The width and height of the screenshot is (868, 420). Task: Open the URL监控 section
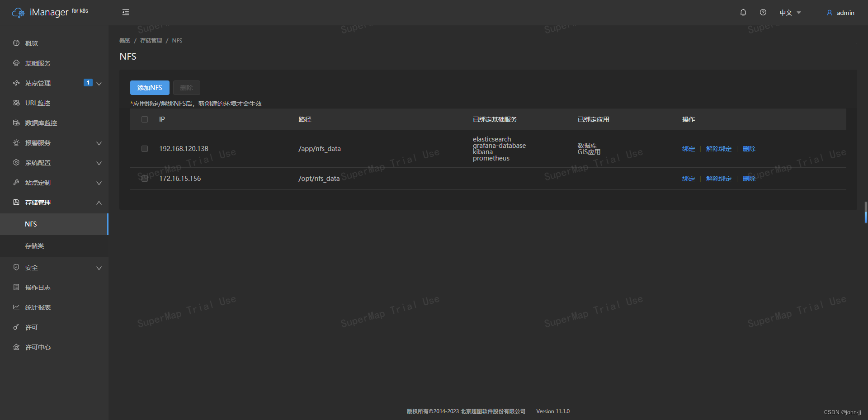(37, 103)
